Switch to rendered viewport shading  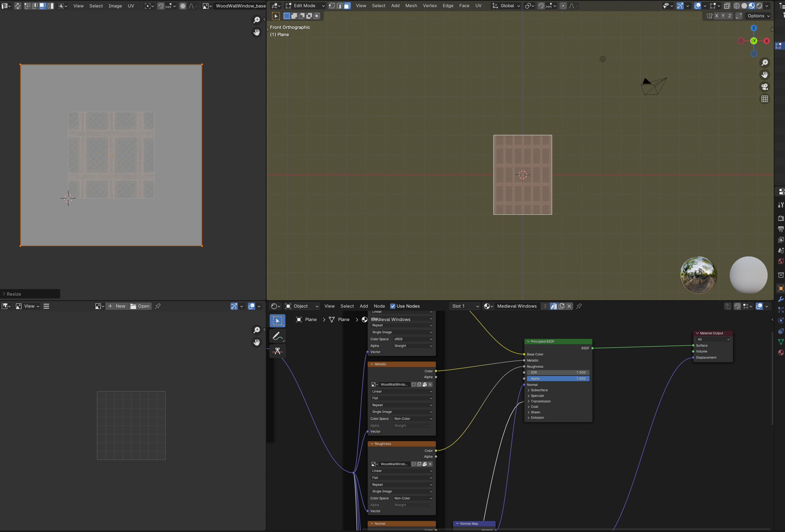pyautogui.click(x=759, y=6)
